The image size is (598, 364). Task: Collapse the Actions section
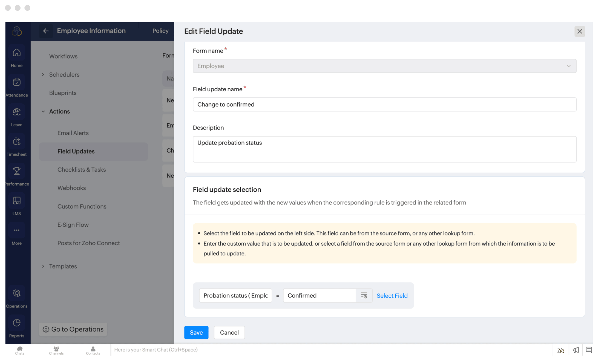click(43, 112)
